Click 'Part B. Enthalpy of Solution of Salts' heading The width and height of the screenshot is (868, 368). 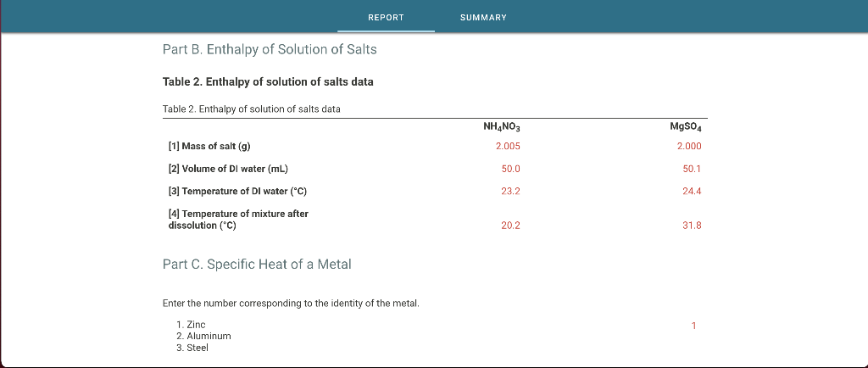click(270, 49)
